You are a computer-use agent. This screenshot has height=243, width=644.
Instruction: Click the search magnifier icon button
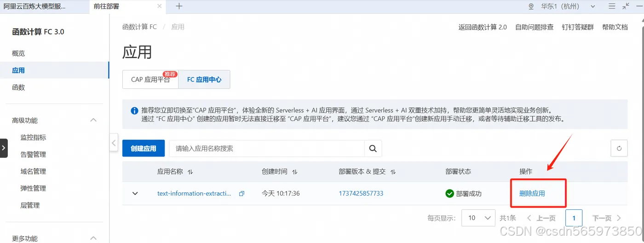373,149
